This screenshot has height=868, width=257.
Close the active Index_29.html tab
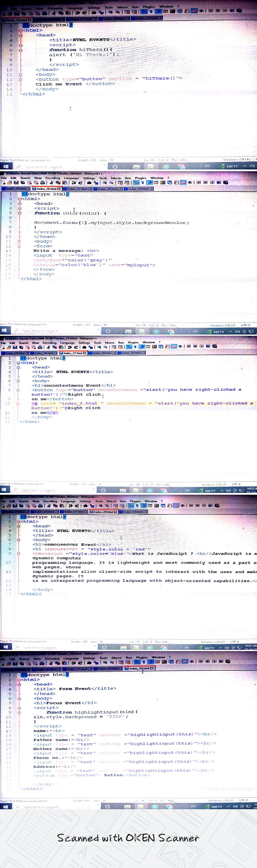pos(152,668)
